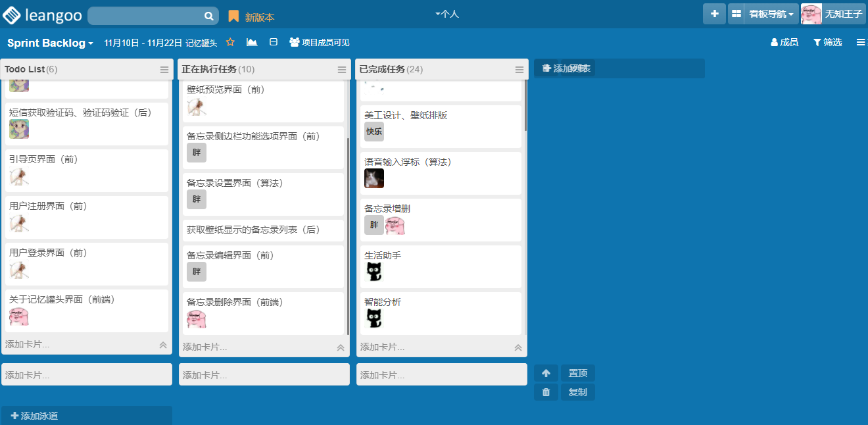
Task: Open 看板导航 dropdown
Action: point(771,14)
